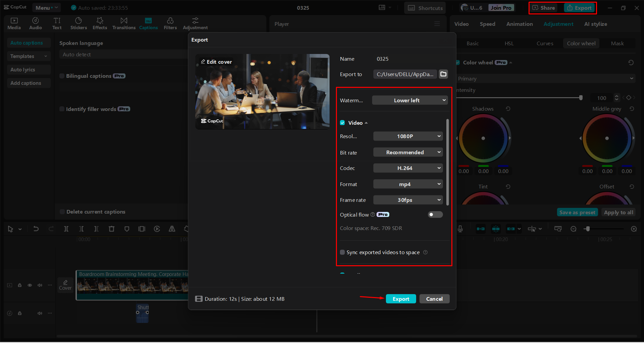Click the zoom-in magnifier on the timeline
Image resolution: width=644 pixels, height=343 pixels.
[x=634, y=229]
